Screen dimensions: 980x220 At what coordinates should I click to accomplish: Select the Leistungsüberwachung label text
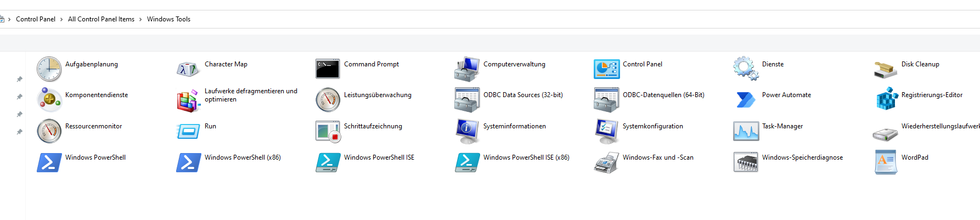(x=378, y=95)
